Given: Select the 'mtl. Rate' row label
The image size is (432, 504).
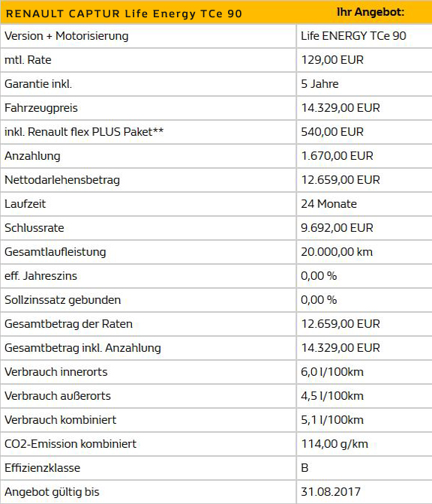Looking at the screenshot, I should (x=28, y=60).
